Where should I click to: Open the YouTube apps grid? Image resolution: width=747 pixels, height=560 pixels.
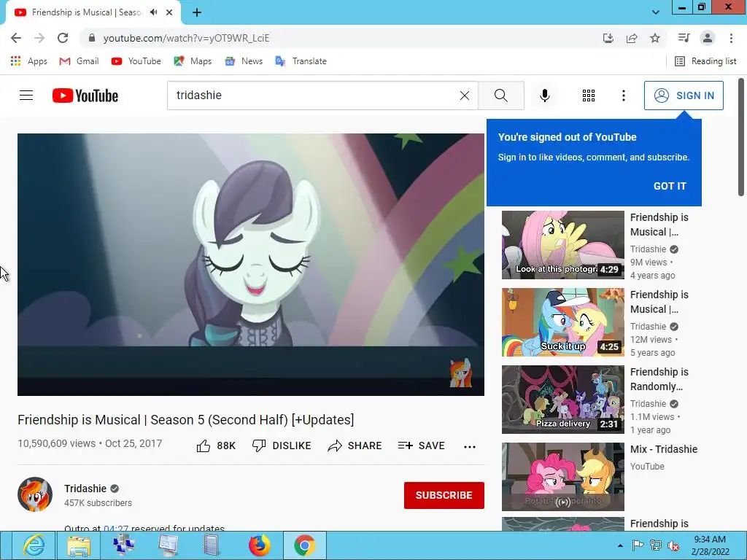point(589,96)
